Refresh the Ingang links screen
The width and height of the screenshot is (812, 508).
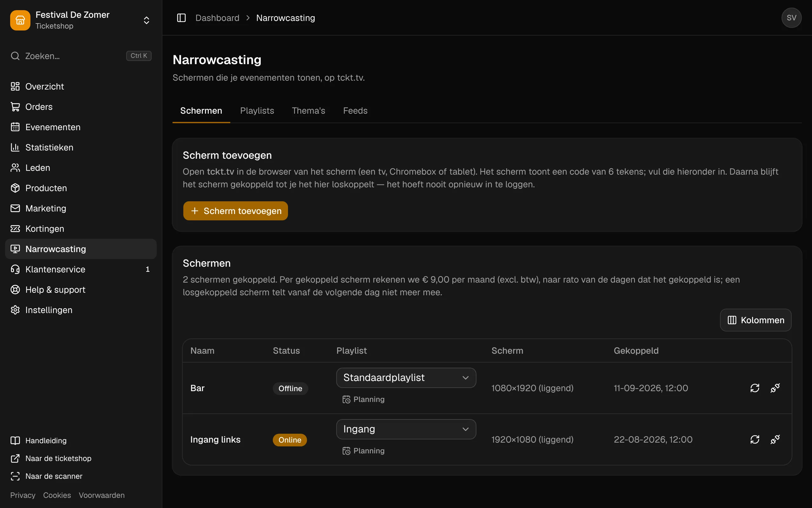[x=755, y=439]
